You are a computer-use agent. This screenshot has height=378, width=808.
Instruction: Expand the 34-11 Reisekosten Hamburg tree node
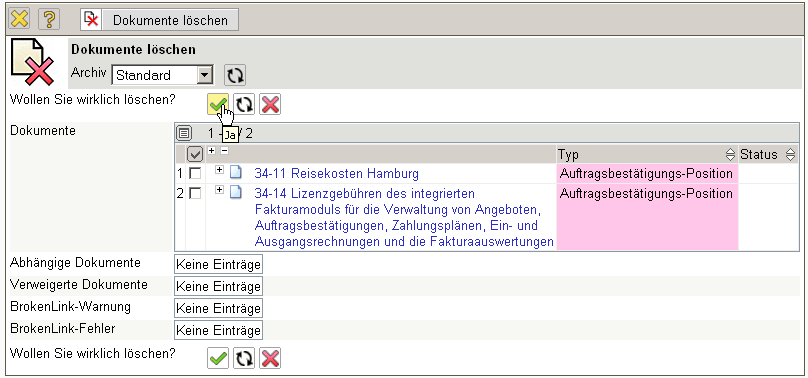[220, 170]
